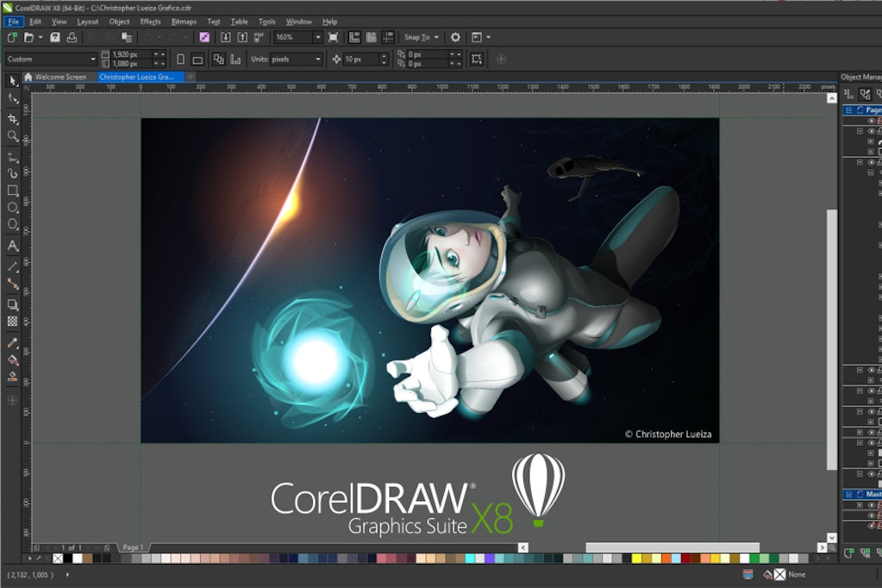Click the New Layer button in Object Manager

[849, 554]
